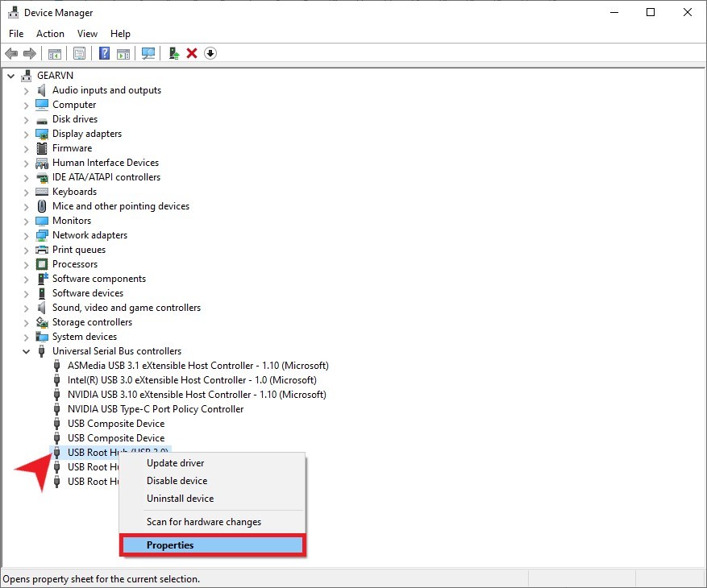707x588 pixels.
Task: Click the Disable device down-arrow icon
Action: pyautogui.click(x=210, y=53)
